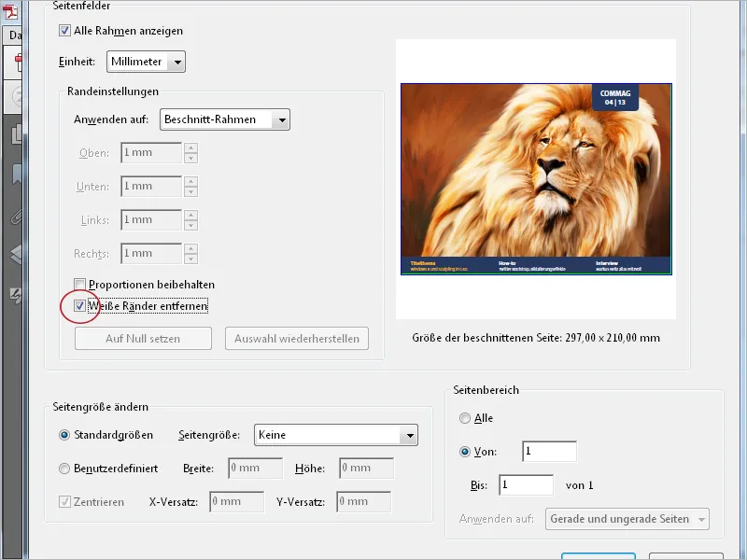
Task: Click the Breite input field
Action: coord(255,469)
